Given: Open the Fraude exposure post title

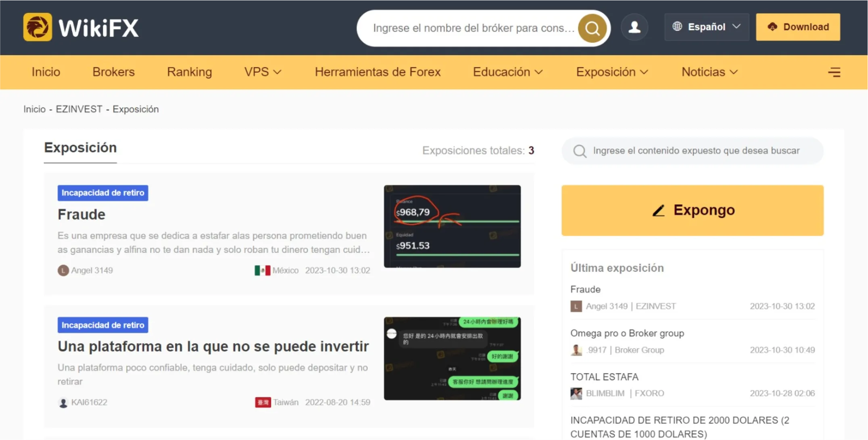Looking at the screenshot, I should click(x=81, y=215).
